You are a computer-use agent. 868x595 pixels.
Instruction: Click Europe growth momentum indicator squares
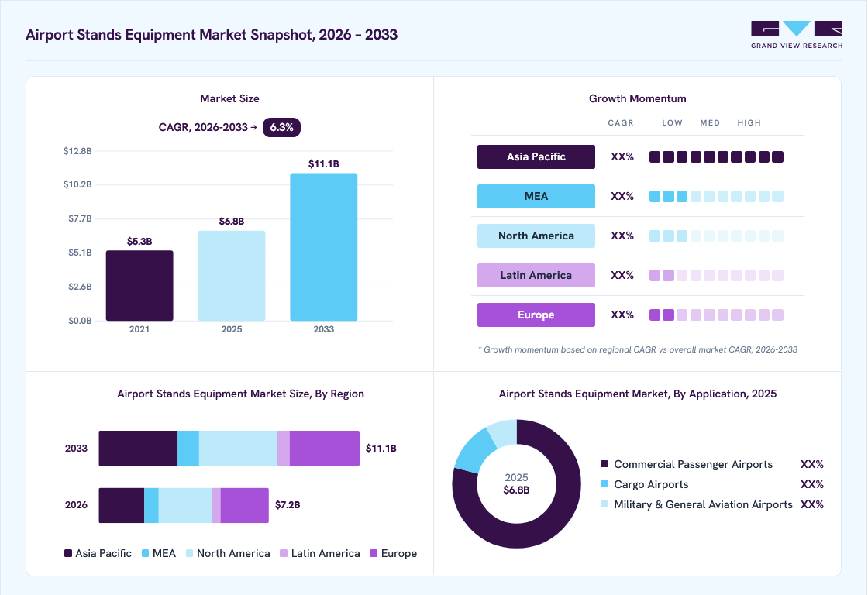[716, 315]
